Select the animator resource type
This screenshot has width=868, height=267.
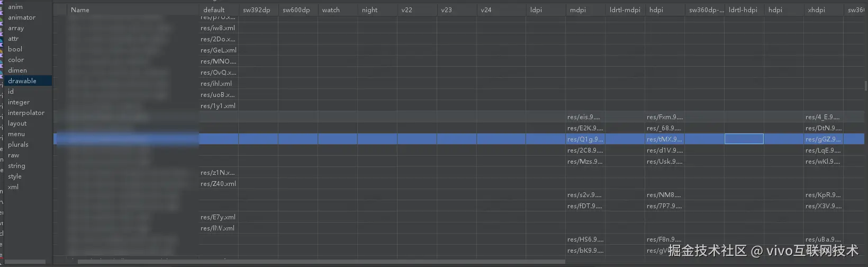tap(22, 17)
